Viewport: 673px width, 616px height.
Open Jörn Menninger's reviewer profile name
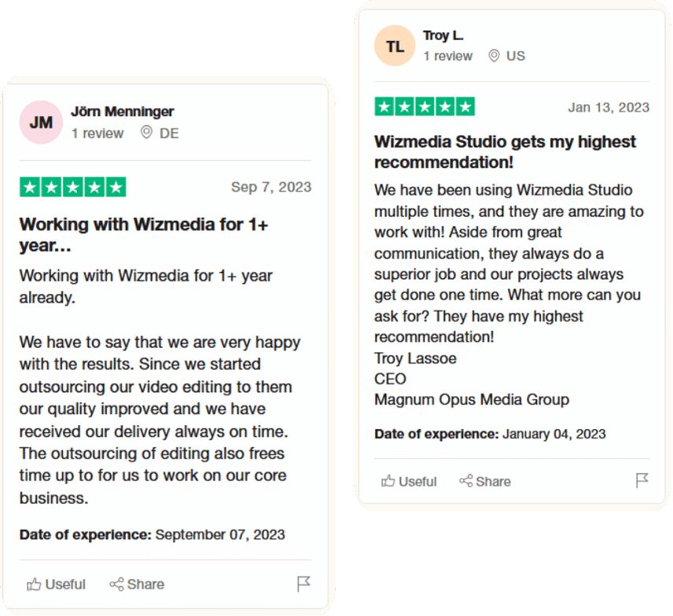tap(123, 112)
